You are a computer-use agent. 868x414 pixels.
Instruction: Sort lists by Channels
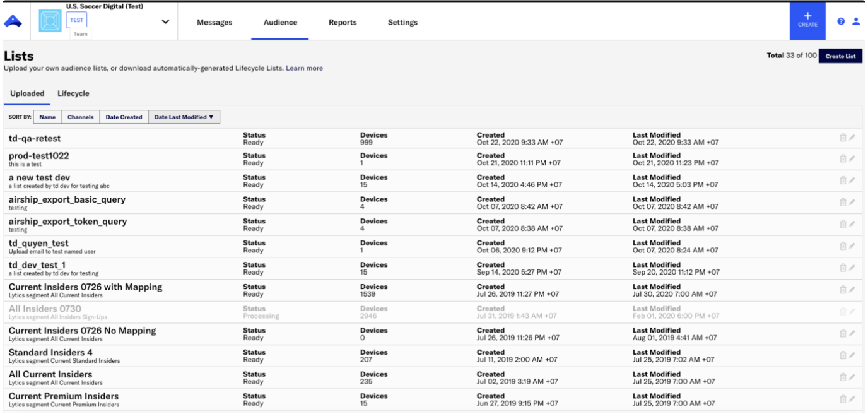pos(81,117)
